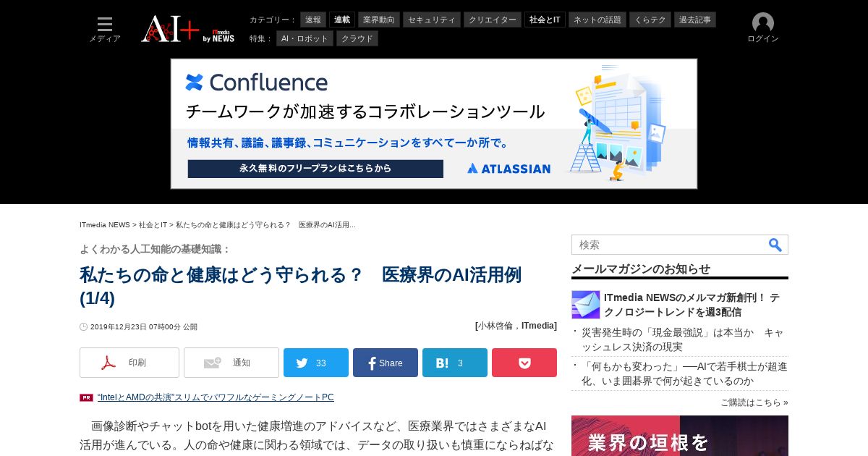This screenshot has height=456, width=868.
Task: Select the 業界動向 category tab
Action: (x=379, y=20)
